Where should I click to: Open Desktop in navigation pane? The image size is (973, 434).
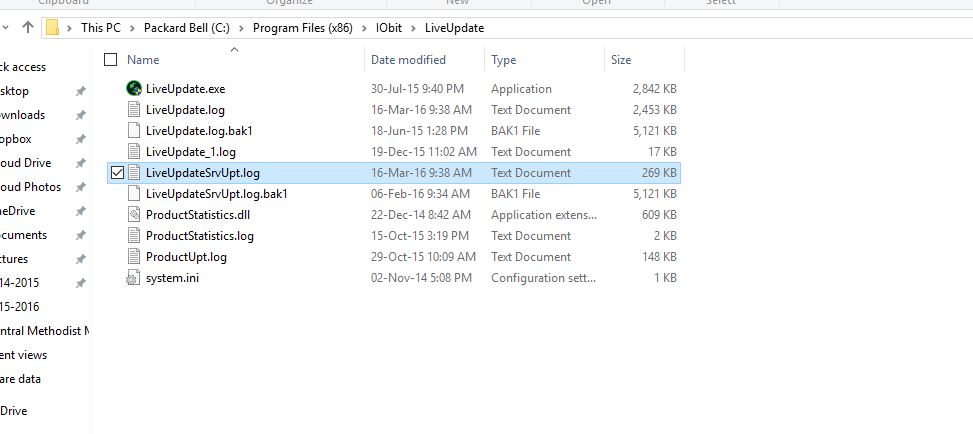tap(14, 91)
